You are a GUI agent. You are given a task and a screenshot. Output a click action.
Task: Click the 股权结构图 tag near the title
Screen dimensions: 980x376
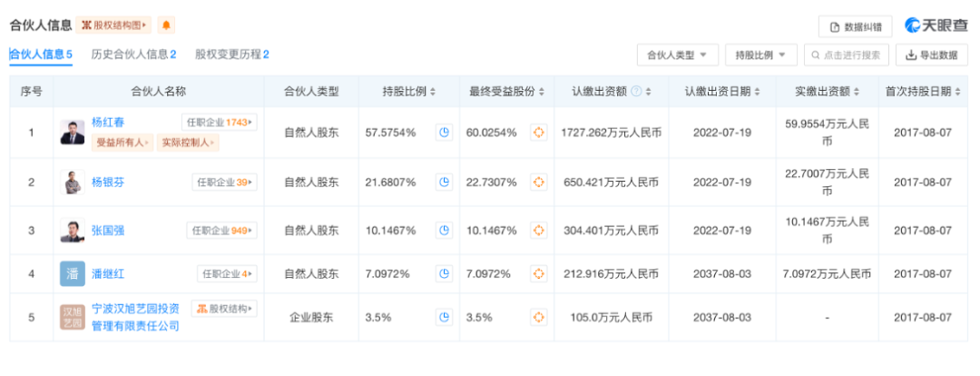click(x=114, y=25)
